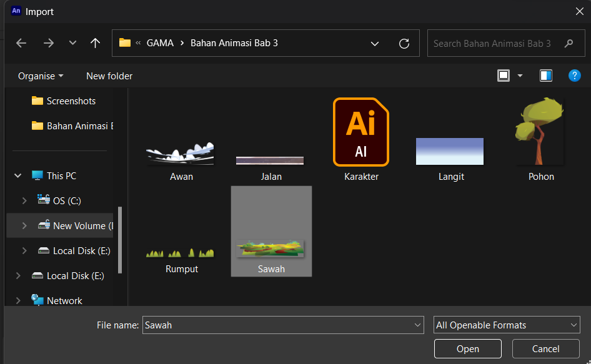Click the Karakter file name
591x364 pixels.
pyautogui.click(x=362, y=177)
